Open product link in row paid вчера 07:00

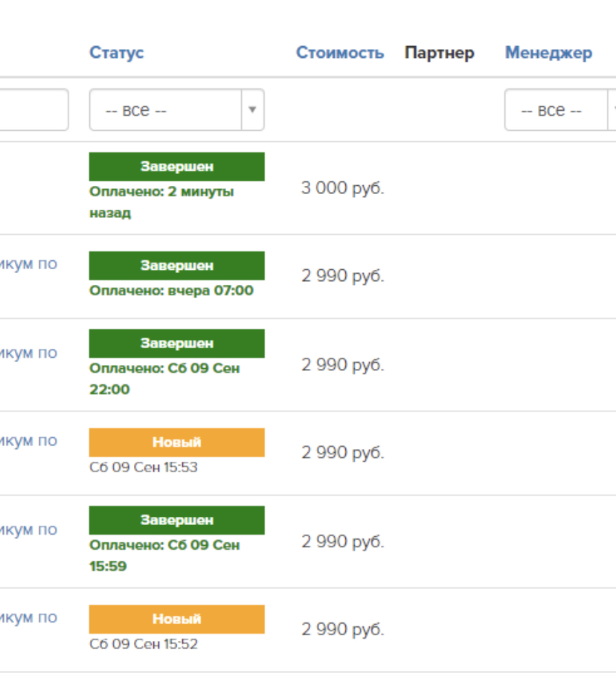click(x=28, y=264)
